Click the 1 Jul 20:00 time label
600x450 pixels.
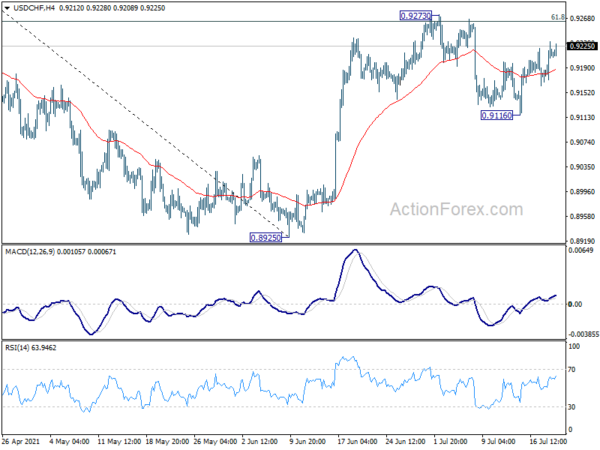click(x=450, y=442)
